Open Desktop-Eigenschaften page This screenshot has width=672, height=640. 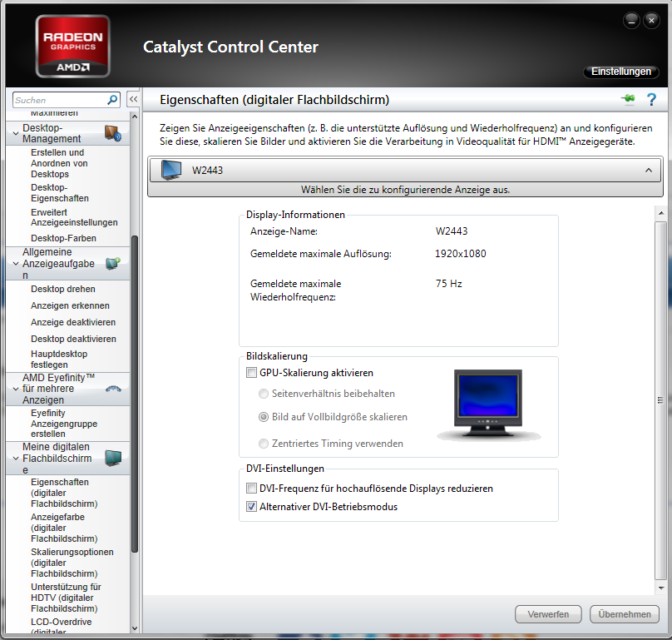point(60,193)
